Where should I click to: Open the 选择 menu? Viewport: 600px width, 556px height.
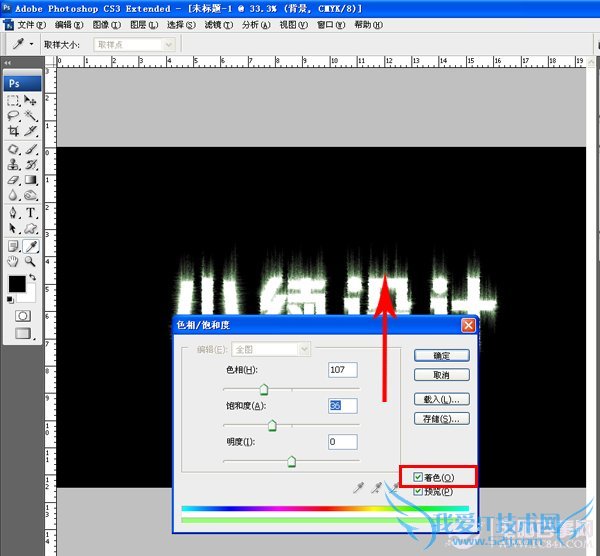(x=181, y=25)
